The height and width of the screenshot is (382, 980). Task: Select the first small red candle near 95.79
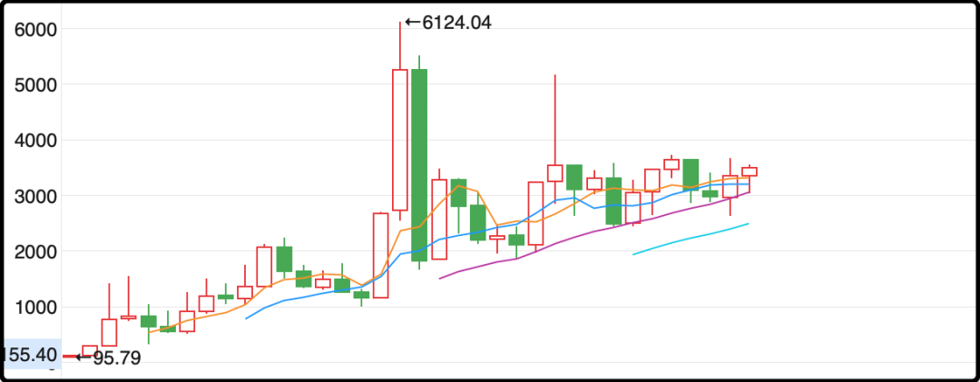point(89,351)
